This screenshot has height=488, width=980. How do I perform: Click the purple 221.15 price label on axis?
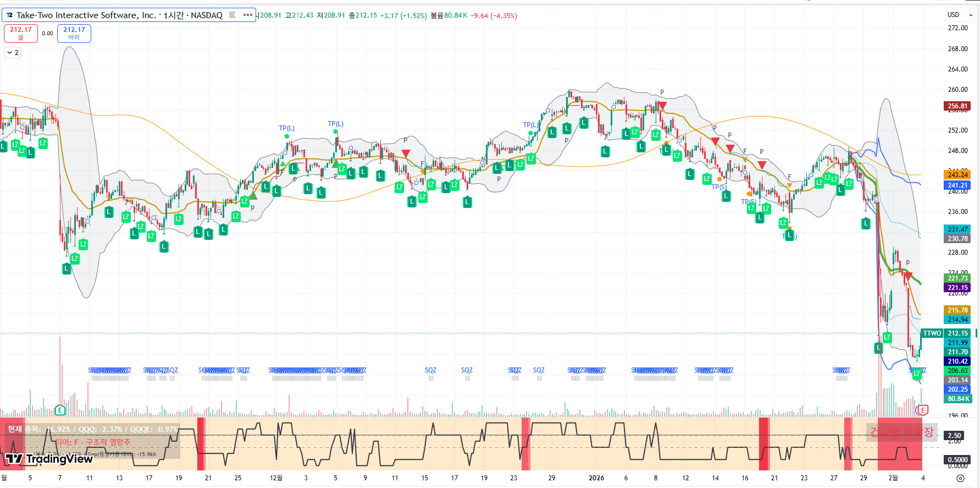[x=957, y=288]
